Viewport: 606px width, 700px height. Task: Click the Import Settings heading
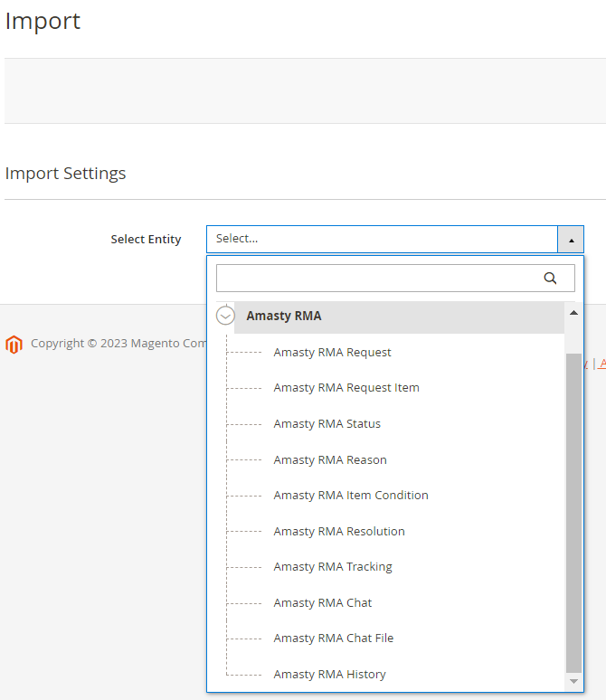[65, 174]
